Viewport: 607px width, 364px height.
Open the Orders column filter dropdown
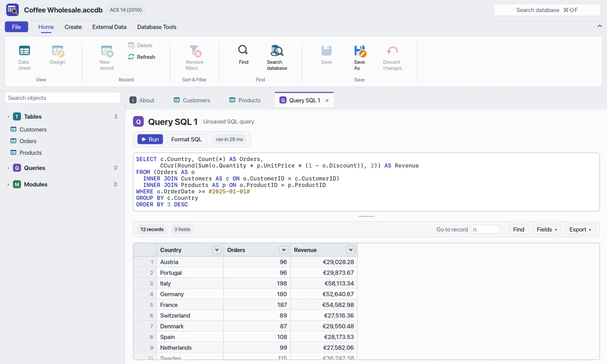[284, 250]
